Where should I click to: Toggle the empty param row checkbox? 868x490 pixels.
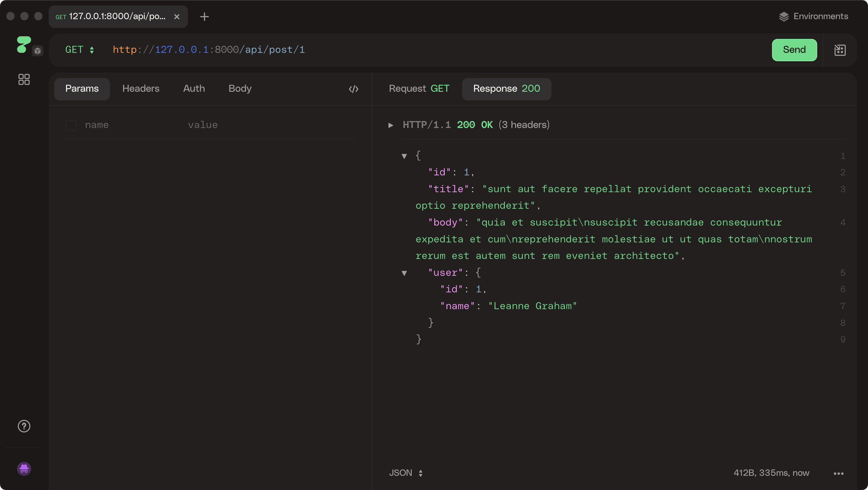coord(71,125)
